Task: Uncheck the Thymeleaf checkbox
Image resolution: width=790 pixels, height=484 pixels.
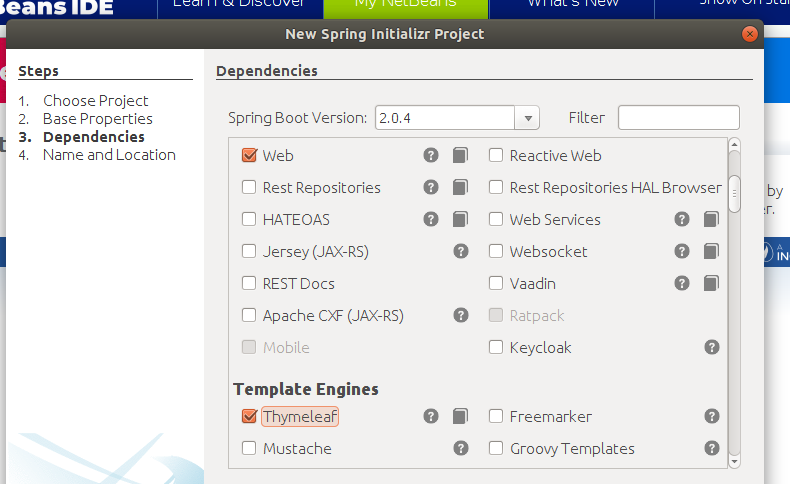Action: click(249, 416)
